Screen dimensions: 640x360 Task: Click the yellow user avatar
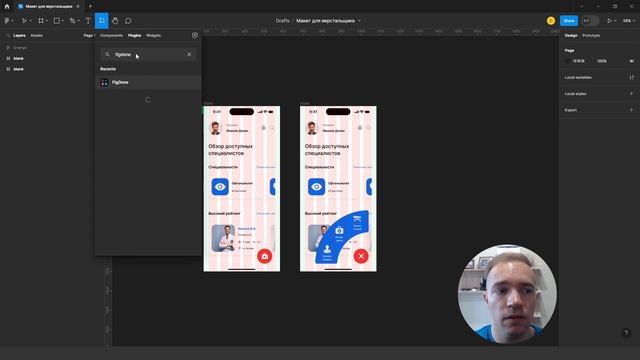pos(551,20)
